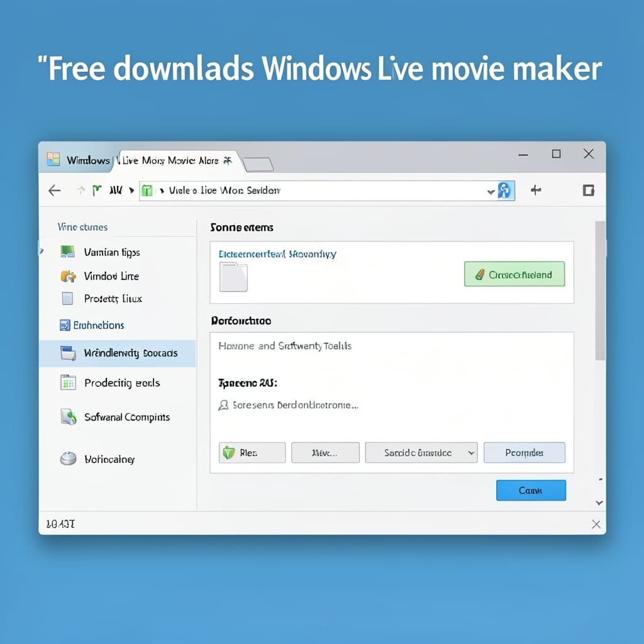Click the 'Vimdod Lirre' puzzle icon

68,276
